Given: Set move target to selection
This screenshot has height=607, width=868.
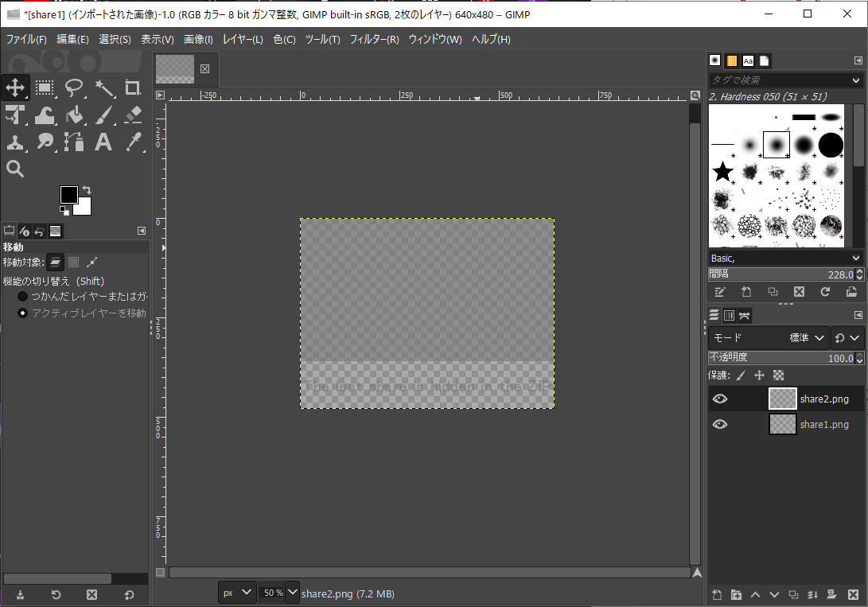Looking at the screenshot, I should click(x=73, y=262).
